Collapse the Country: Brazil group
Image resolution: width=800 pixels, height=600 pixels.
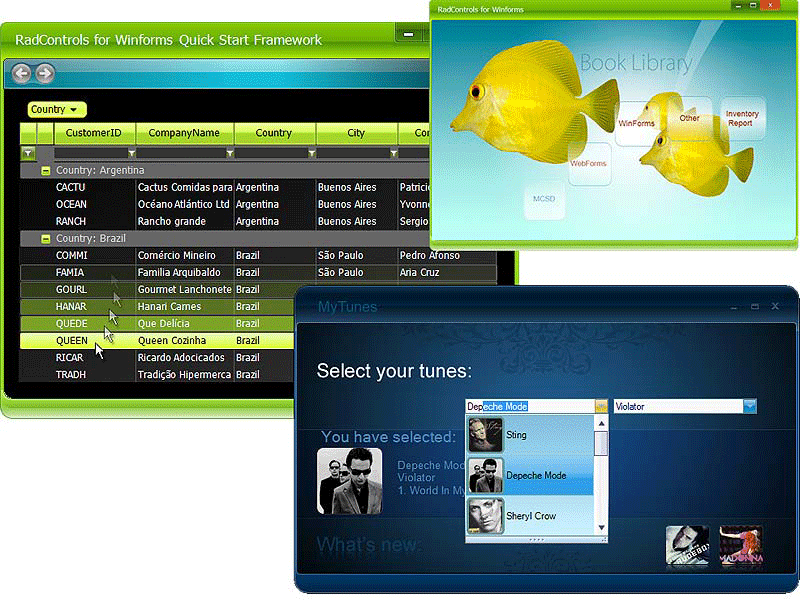click(x=45, y=239)
